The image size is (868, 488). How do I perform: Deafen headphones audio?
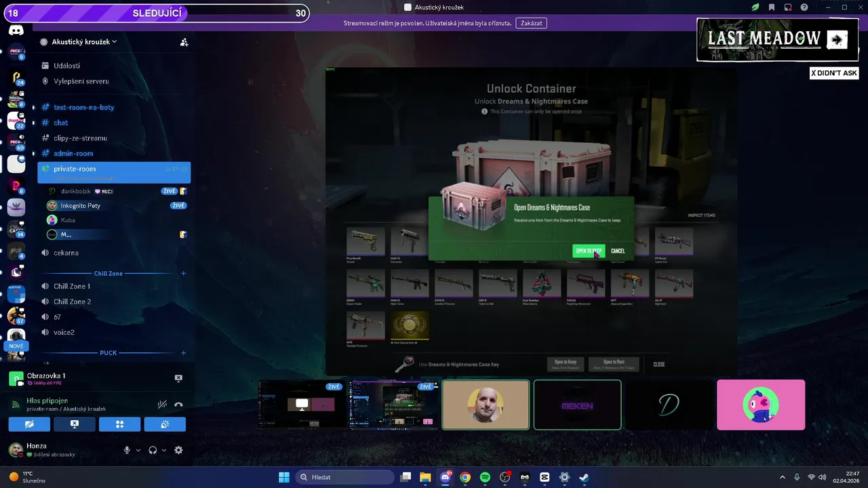pyautogui.click(x=153, y=450)
